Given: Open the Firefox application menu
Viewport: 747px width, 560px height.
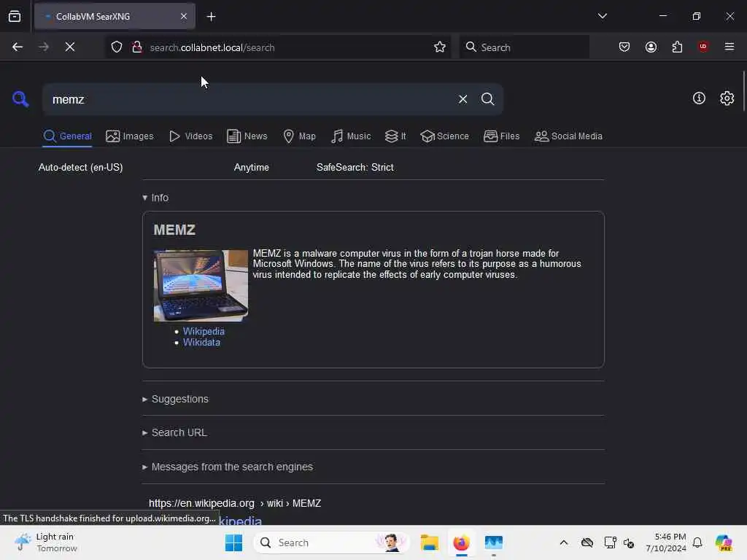Looking at the screenshot, I should point(729,47).
